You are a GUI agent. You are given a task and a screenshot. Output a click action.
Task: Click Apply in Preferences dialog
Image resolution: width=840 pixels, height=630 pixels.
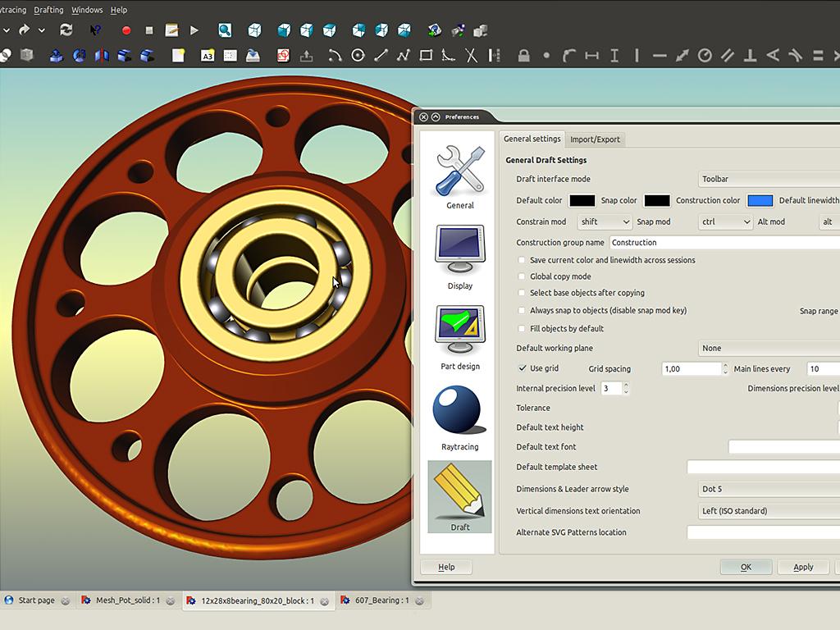803,567
